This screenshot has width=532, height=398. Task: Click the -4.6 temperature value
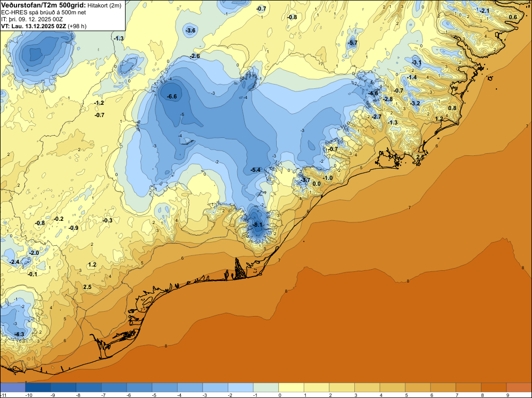click(373, 93)
